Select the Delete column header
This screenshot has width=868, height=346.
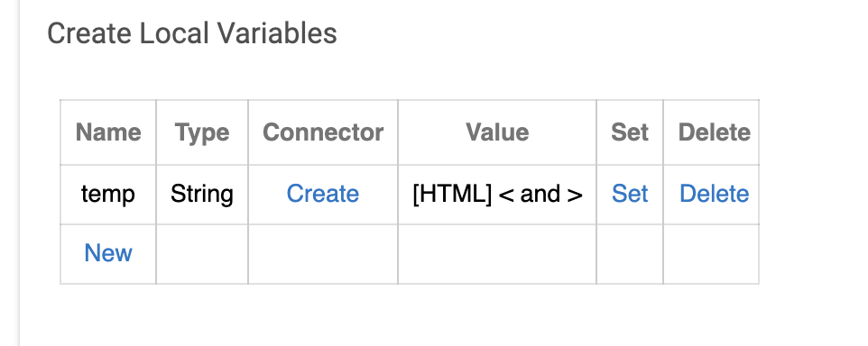(714, 132)
